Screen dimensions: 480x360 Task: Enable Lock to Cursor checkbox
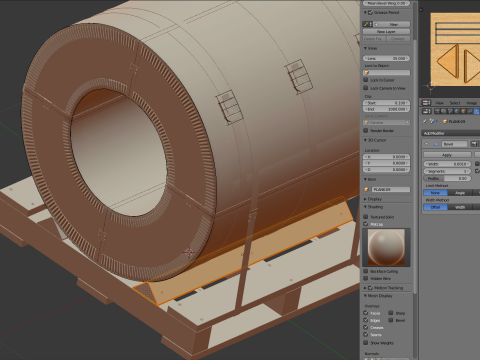[366, 80]
